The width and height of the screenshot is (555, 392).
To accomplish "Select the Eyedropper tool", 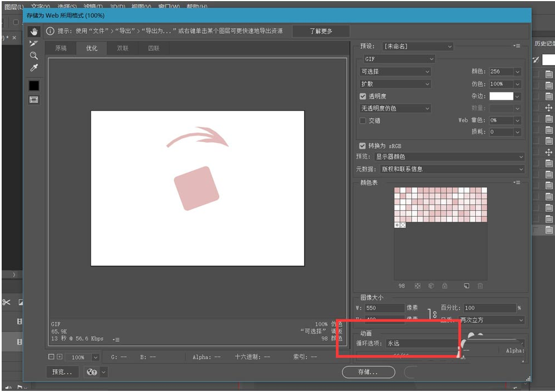I will click(34, 68).
